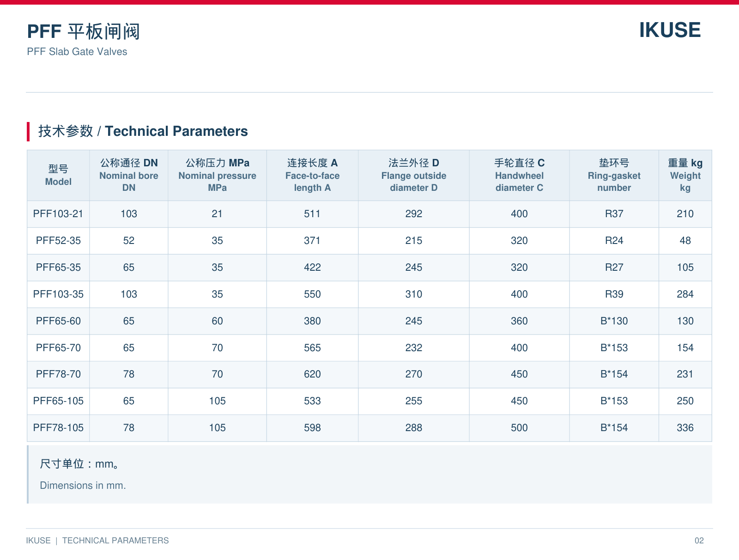Select the Model column header

(58, 175)
